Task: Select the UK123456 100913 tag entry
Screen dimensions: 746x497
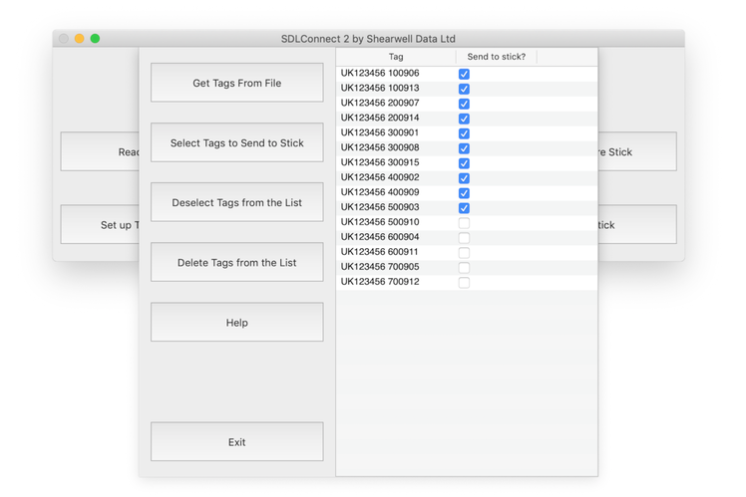Action: tap(380, 88)
